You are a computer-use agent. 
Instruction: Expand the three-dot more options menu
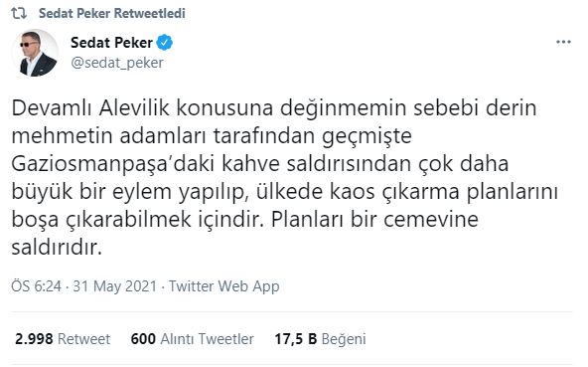[563, 42]
